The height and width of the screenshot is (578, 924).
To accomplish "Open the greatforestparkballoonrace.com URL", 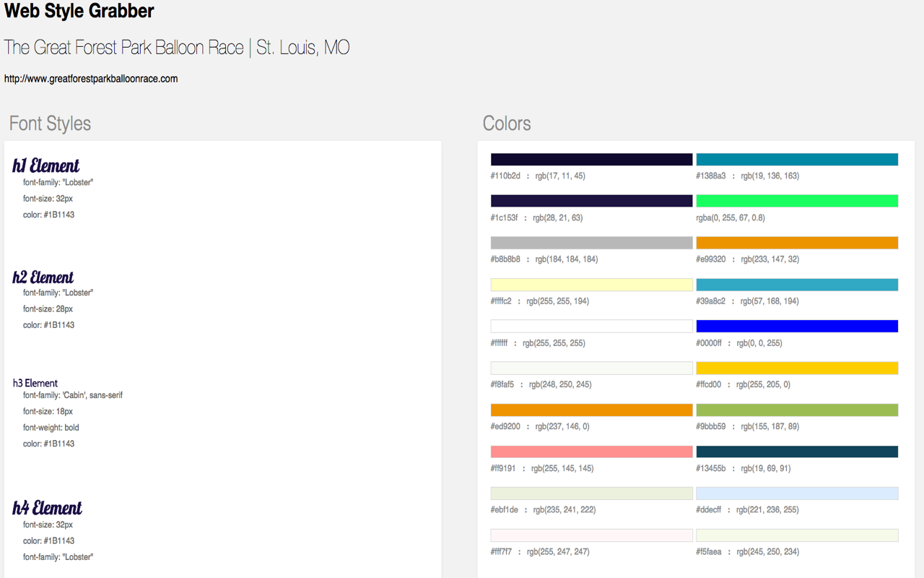I will tap(91, 79).
